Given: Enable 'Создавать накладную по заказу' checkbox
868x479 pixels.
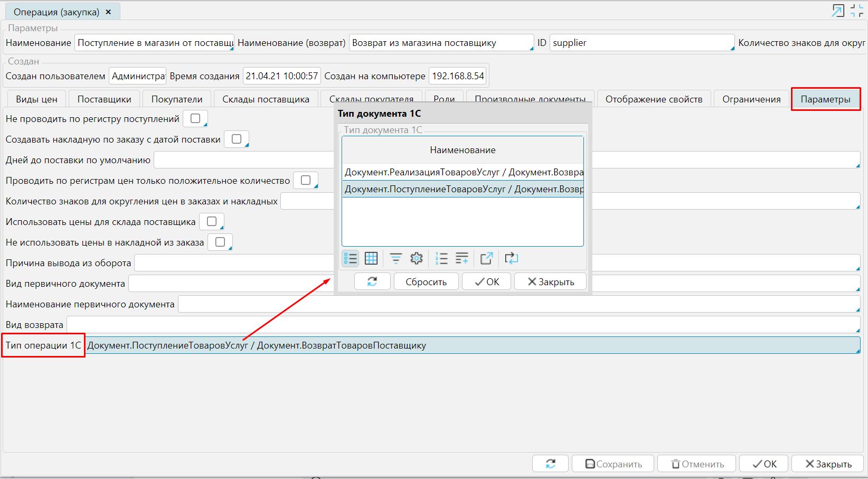Looking at the screenshot, I should pos(237,139).
